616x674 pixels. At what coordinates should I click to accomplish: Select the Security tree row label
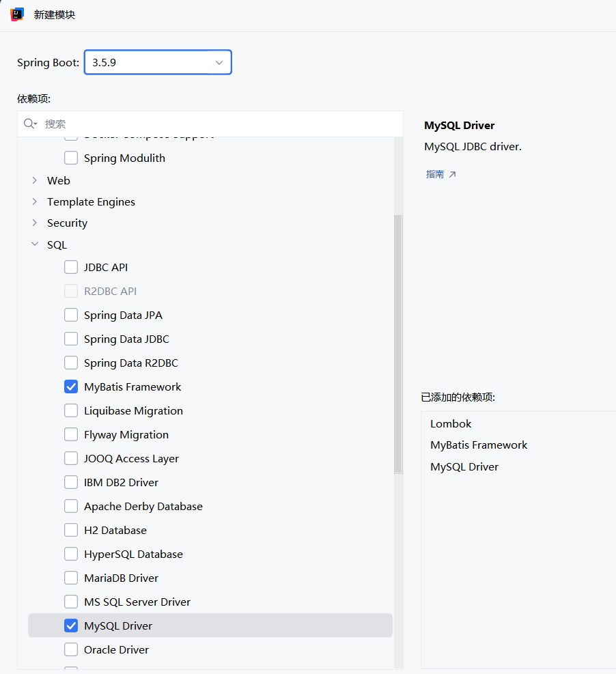point(67,223)
